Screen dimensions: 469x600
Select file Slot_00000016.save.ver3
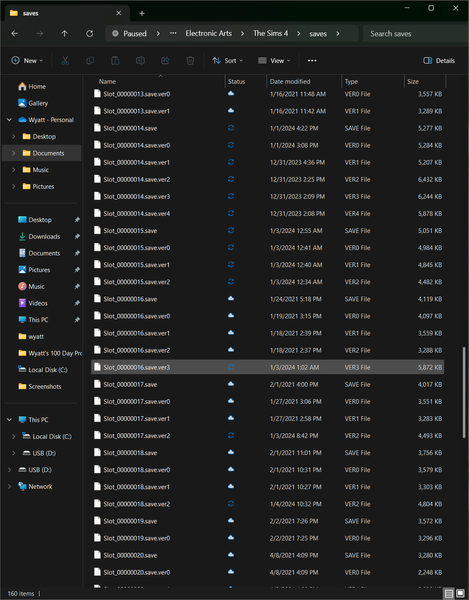click(x=267, y=367)
